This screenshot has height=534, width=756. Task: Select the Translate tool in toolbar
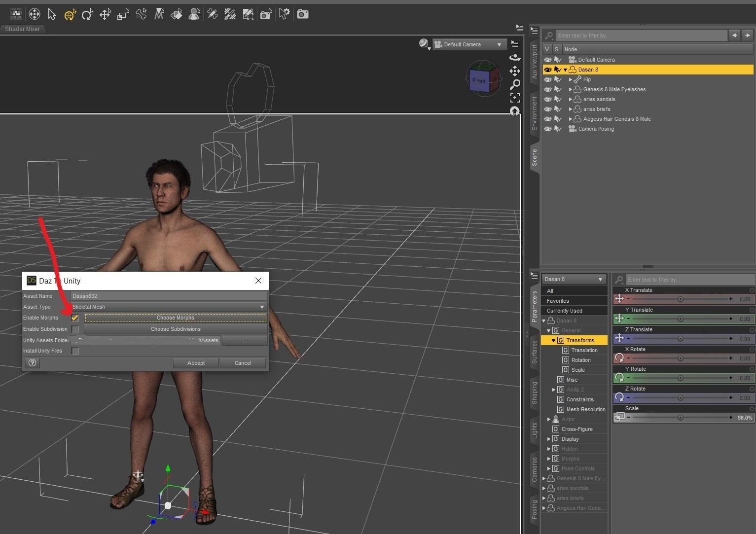[x=105, y=14]
